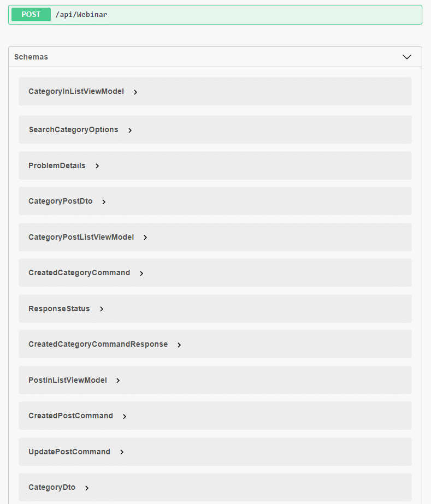Viewport: 431px width, 504px height.
Task: Click the chevron next to CategoryPostDto
Action: 104,202
